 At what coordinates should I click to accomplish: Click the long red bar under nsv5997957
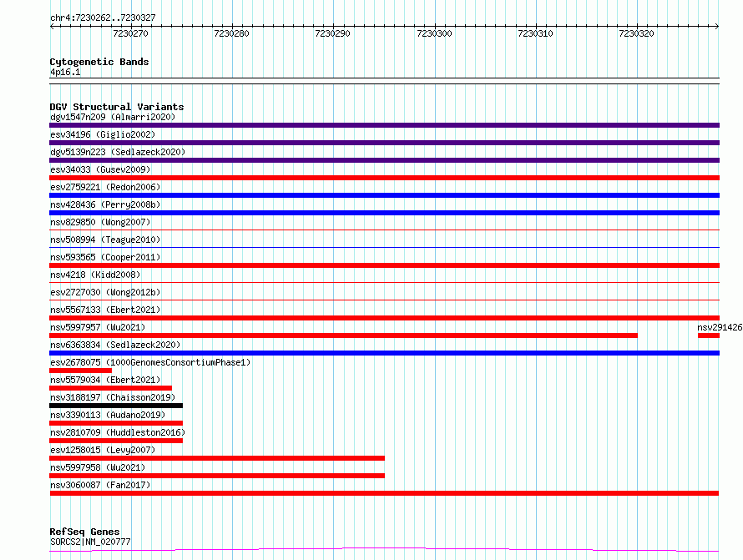(x=344, y=335)
